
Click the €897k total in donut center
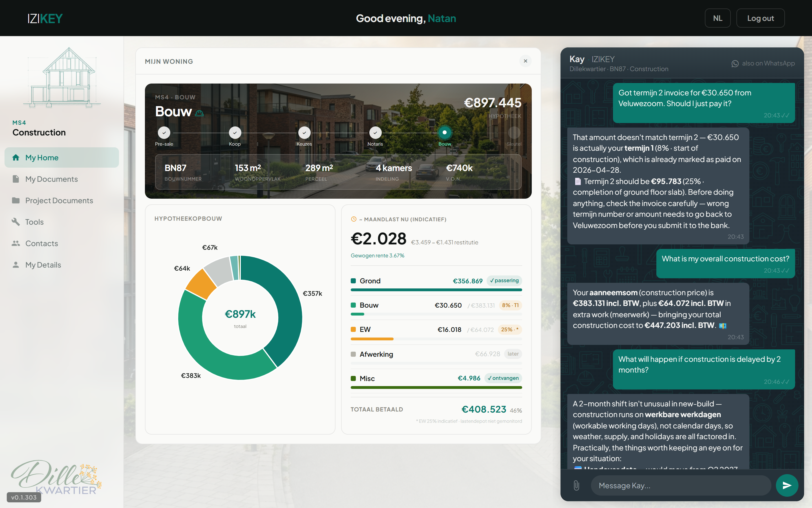[x=240, y=314]
